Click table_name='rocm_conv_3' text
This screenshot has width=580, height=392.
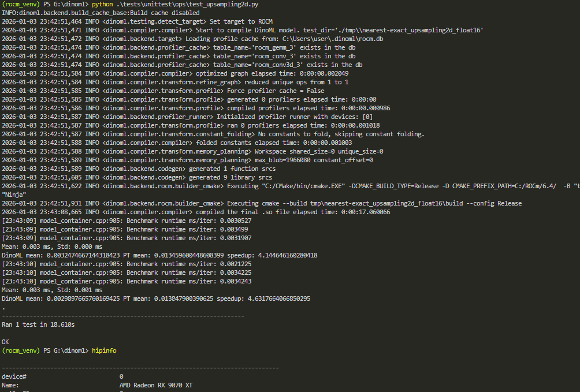point(254,56)
